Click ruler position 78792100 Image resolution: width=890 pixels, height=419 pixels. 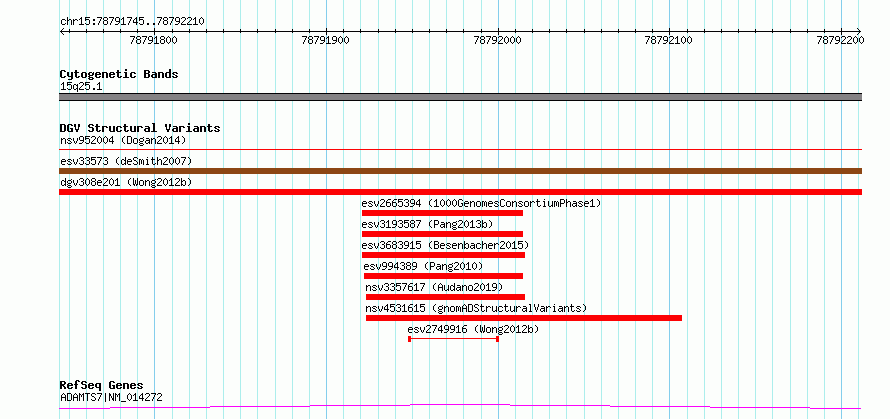click(669, 40)
